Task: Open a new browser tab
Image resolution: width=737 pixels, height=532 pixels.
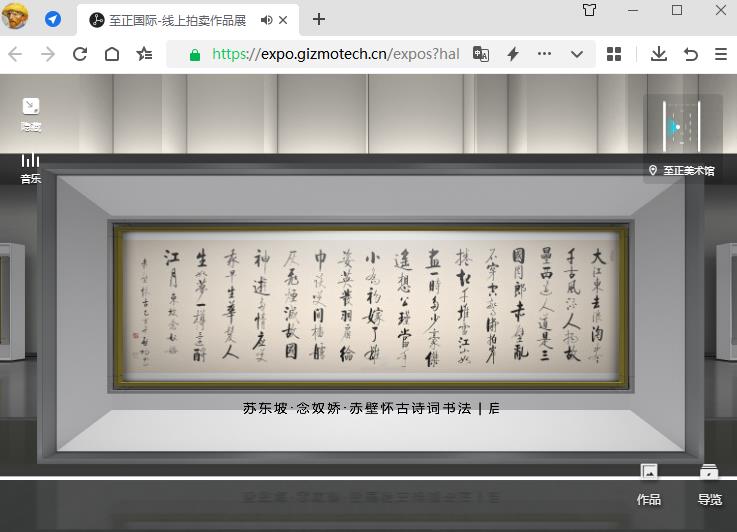Action: click(319, 19)
